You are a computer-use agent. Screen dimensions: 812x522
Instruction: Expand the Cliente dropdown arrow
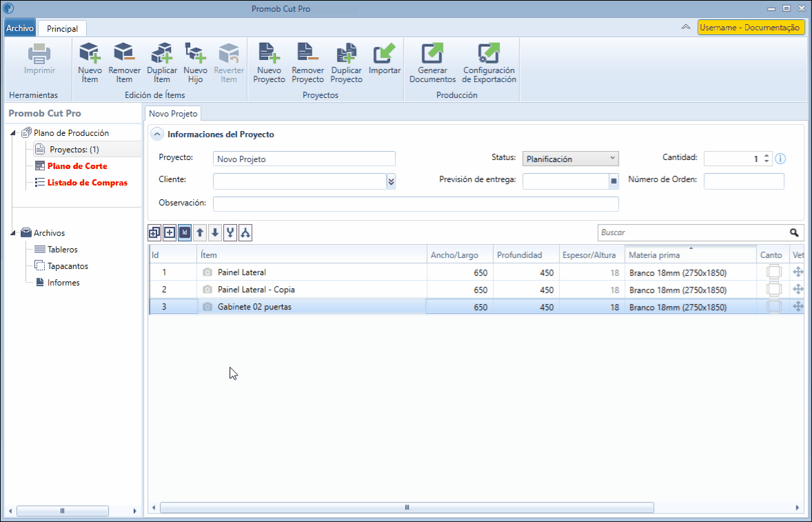[391, 181]
